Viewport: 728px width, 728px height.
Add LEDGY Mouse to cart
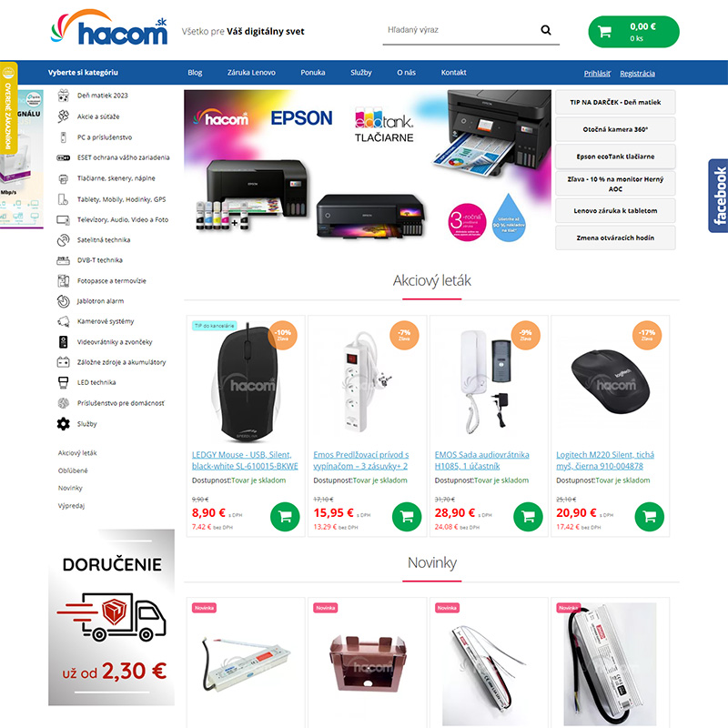(285, 516)
